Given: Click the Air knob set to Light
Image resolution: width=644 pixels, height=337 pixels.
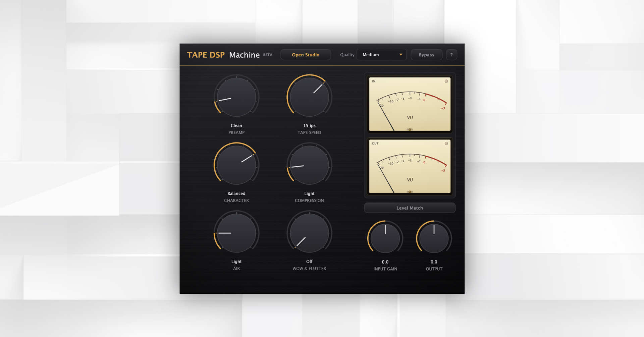Looking at the screenshot, I should (x=236, y=233).
